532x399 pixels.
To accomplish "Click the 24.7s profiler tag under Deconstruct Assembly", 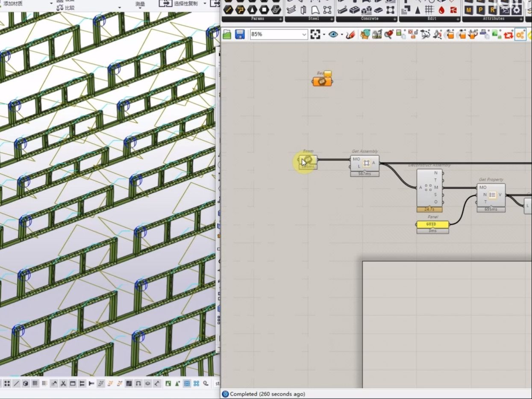I will (x=429, y=210).
